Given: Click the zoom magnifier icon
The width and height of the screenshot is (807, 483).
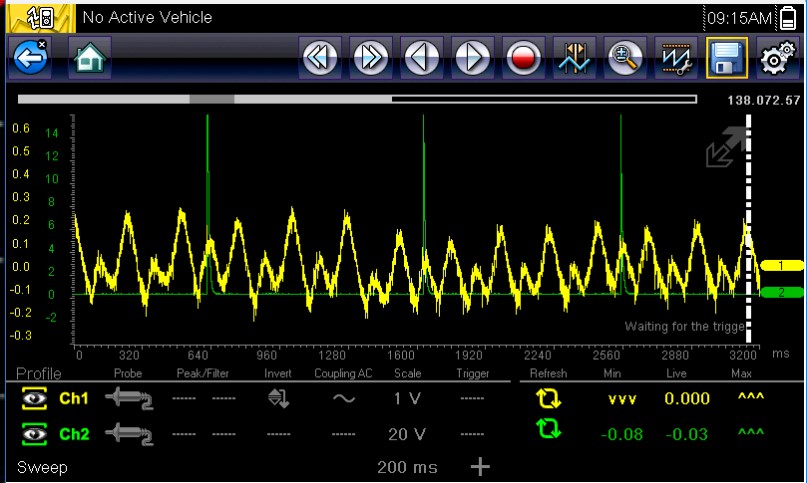Looking at the screenshot, I should point(626,60).
